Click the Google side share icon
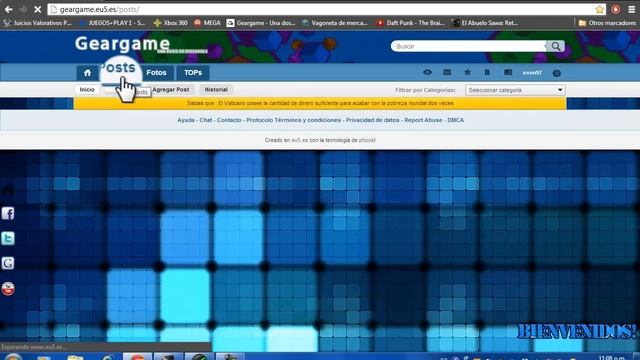Screen dimensions: 640x360 [x=8, y=263]
